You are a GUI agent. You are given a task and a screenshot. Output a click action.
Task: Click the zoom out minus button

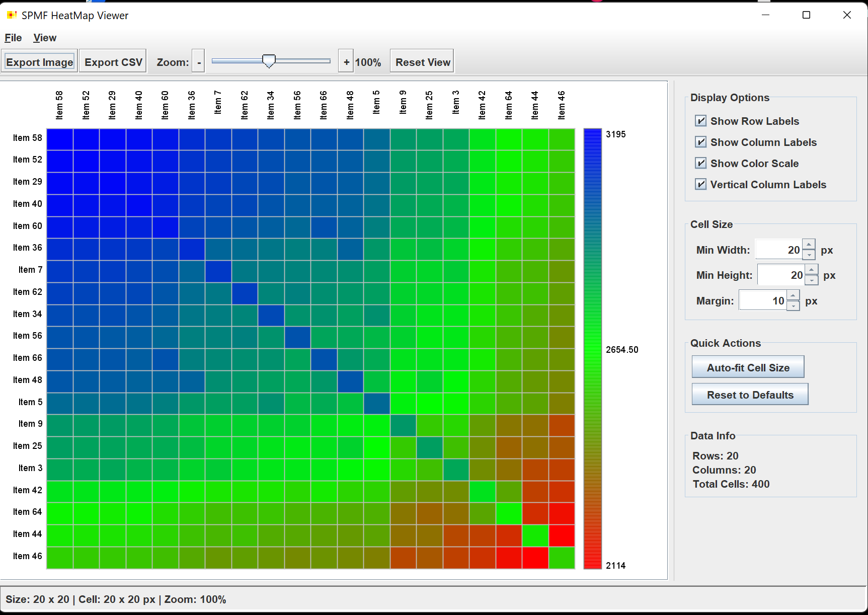pyautogui.click(x=199, y=62)
